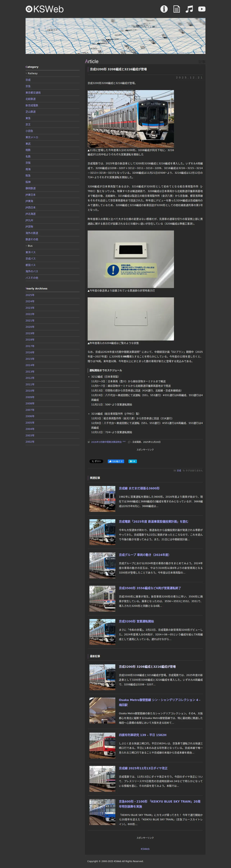The image size is (231, 868).
Task: View the 3204編成 blank panel photo
Action: (131, 319)
